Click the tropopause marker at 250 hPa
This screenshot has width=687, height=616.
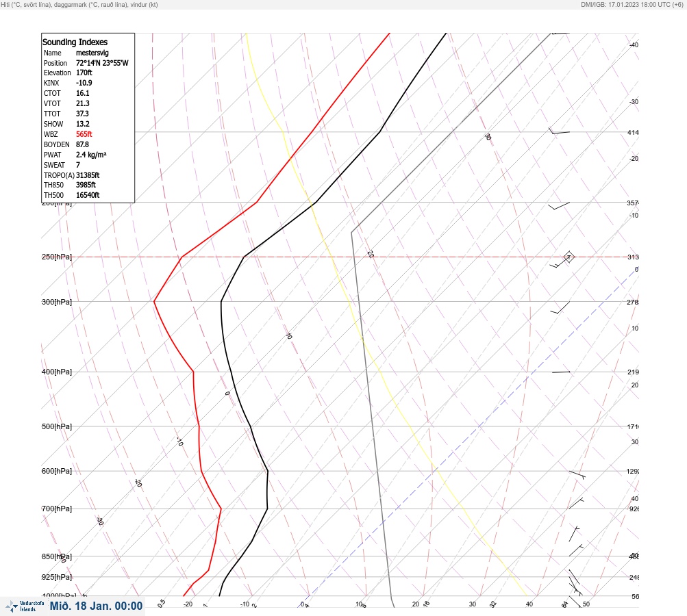pyautogui.click(x=569, y=257)
